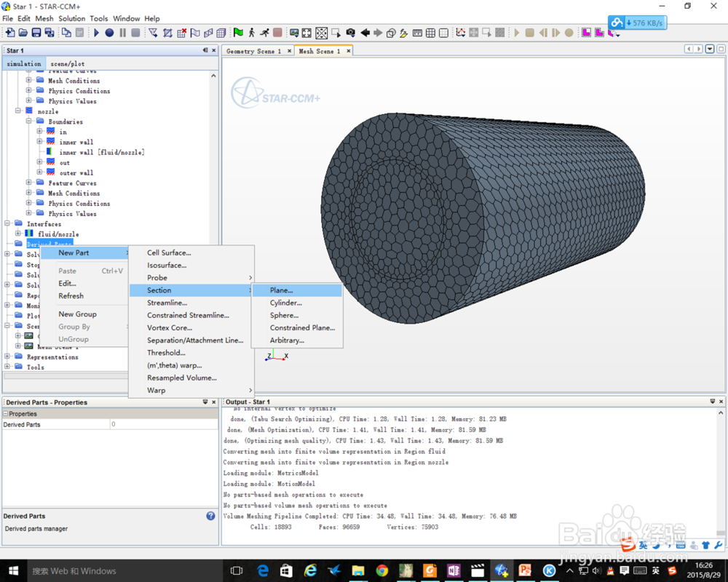Click the Windows Start button
This screenshot has width=728, height=582.
pos(13,570)
